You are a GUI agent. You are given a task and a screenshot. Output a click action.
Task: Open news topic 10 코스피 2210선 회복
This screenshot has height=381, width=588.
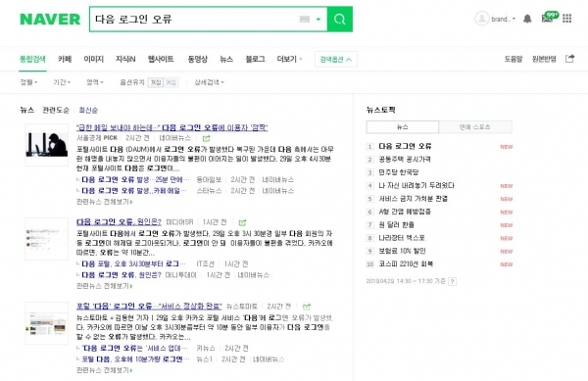point(406,264)
